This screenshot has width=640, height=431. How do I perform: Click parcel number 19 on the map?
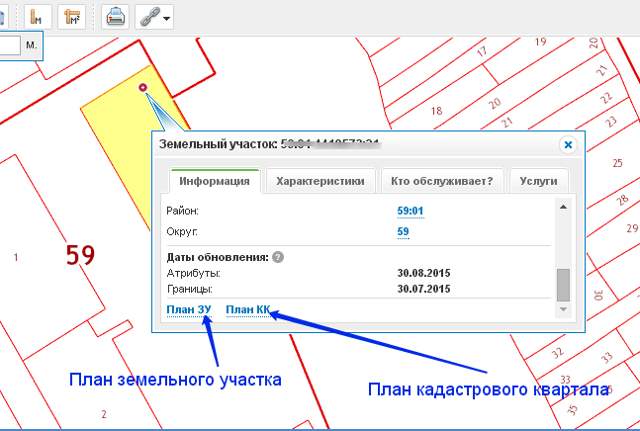point(540,42)
